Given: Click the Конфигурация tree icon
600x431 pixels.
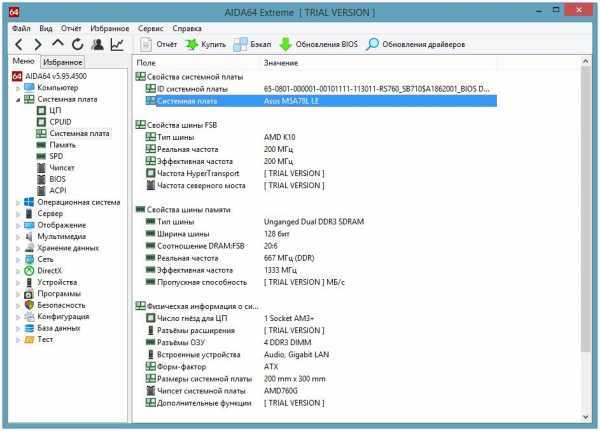Looking at the screenshot, I should pos(29,317).
